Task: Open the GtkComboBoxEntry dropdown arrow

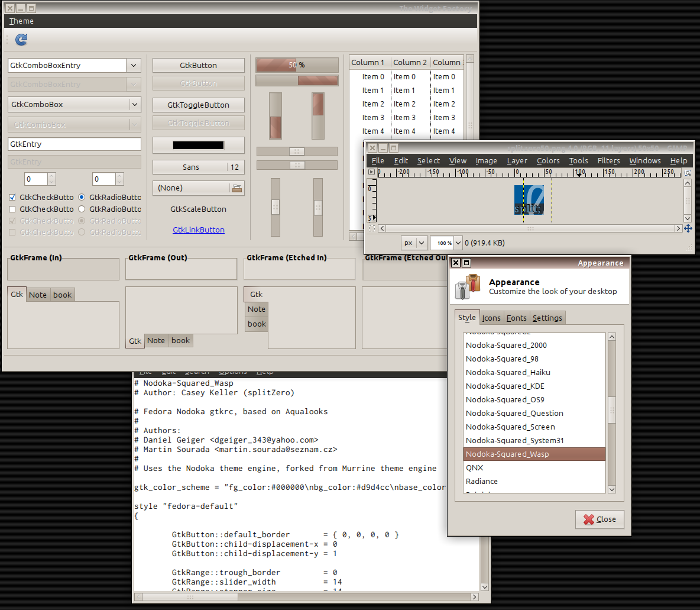Action: (134, 65)
